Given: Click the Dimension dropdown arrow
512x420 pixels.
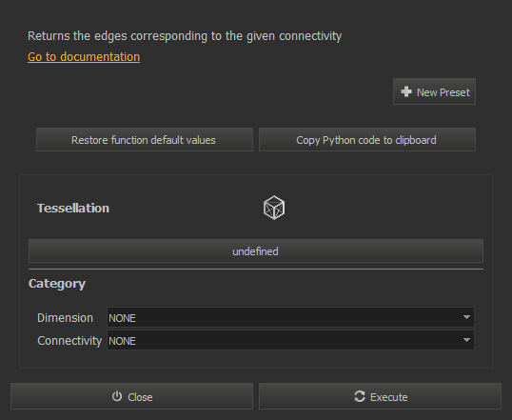Looking at the screenshot, I should pos(466,317).
